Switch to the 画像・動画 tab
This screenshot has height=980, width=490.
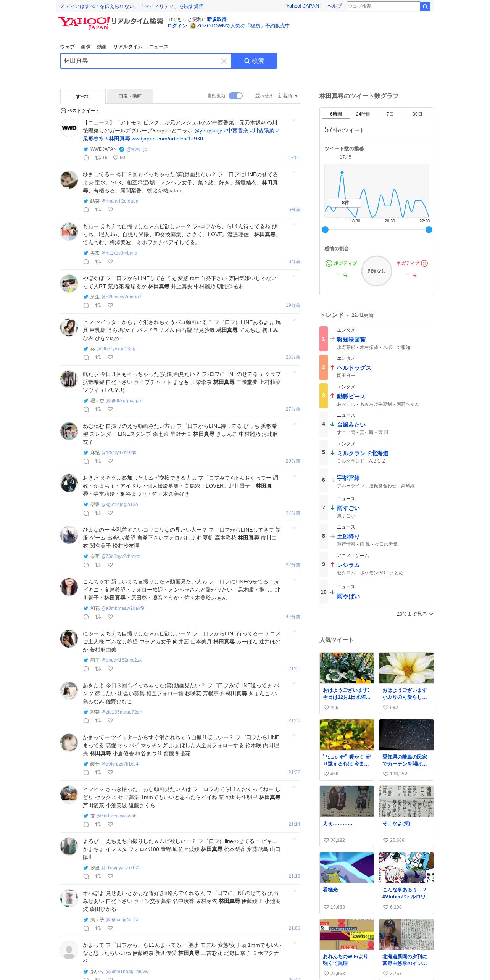130,96
